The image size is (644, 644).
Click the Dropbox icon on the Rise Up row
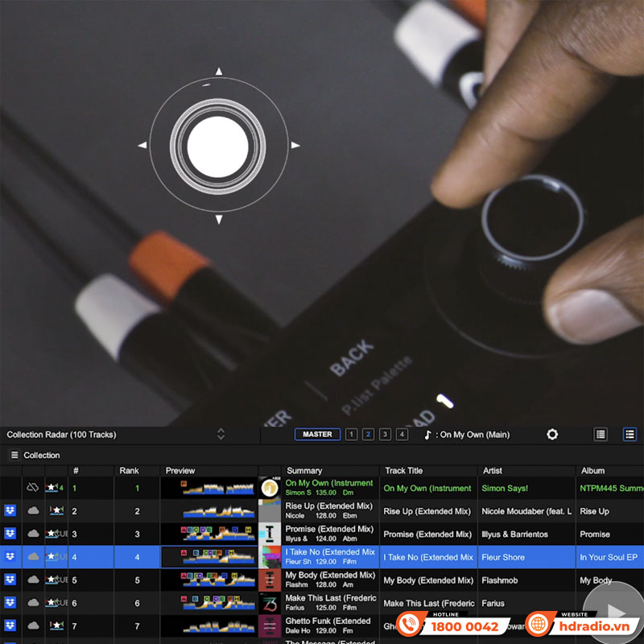coord(10,510)
